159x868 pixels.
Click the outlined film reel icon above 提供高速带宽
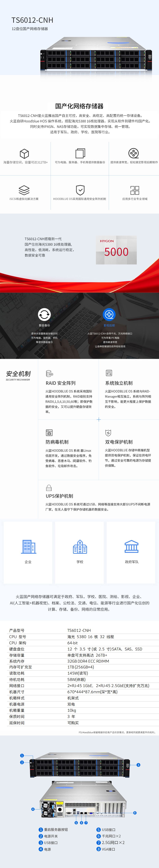[134, 153]
